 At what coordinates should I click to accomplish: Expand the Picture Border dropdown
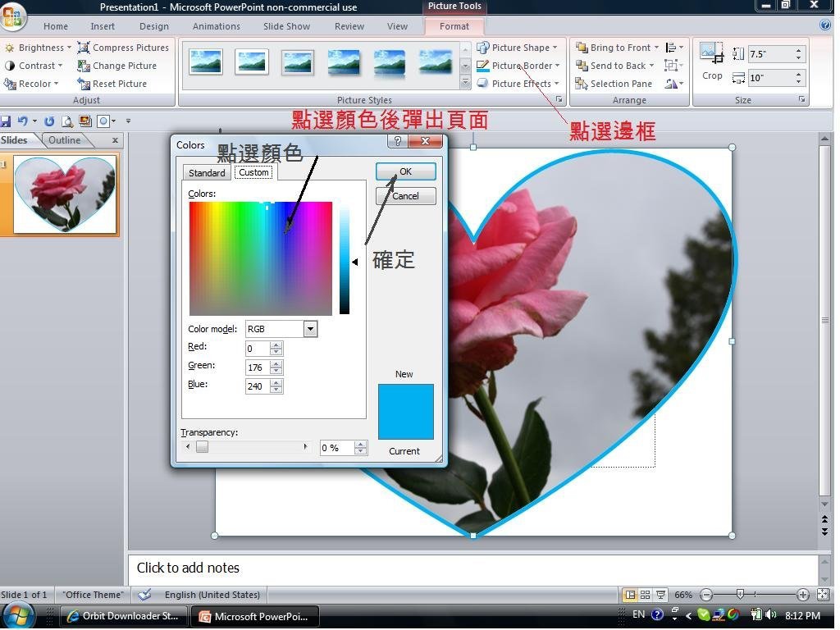(557, 66)
